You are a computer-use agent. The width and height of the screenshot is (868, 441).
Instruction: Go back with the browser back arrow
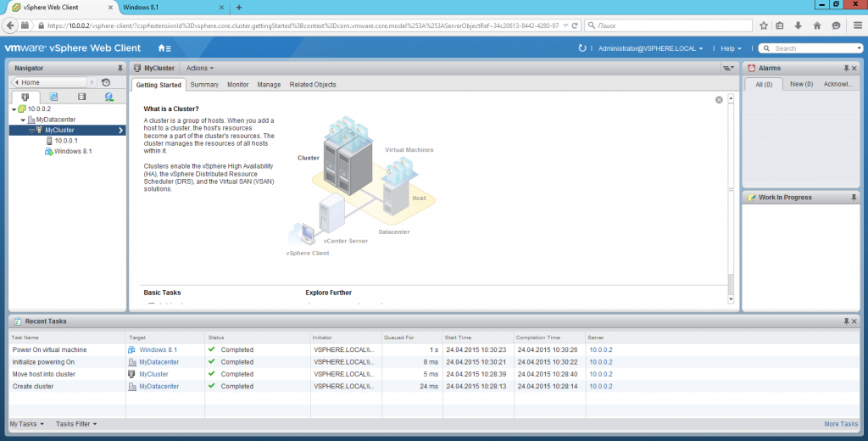click(10, 25)
